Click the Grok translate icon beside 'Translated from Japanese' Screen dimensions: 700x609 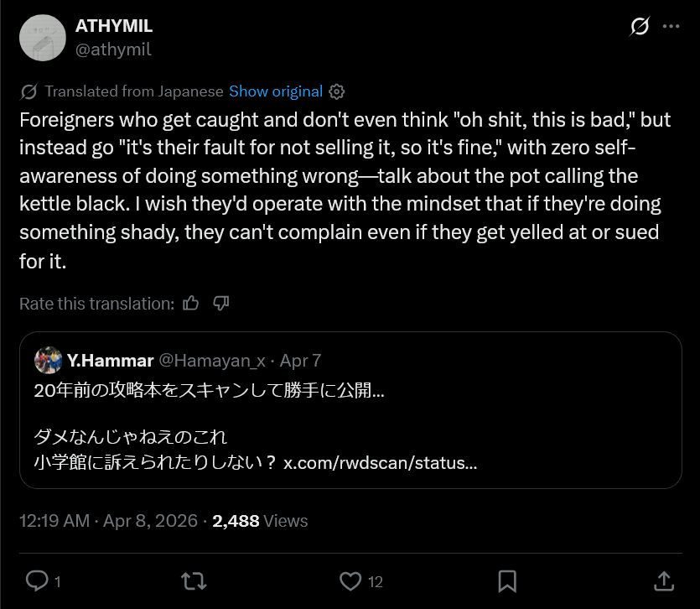29,91
